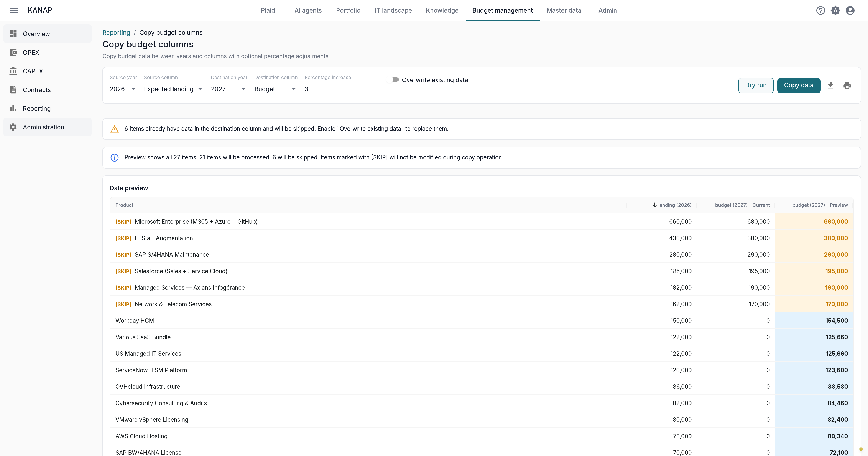Click the OPEX wallet icon in sidebar

(13, 52)
